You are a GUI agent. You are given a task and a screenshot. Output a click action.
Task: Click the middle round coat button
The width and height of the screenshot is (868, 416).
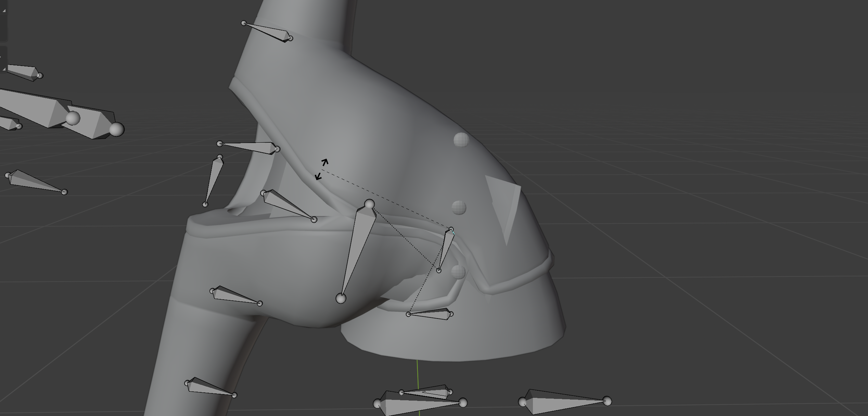coord(459,207)
